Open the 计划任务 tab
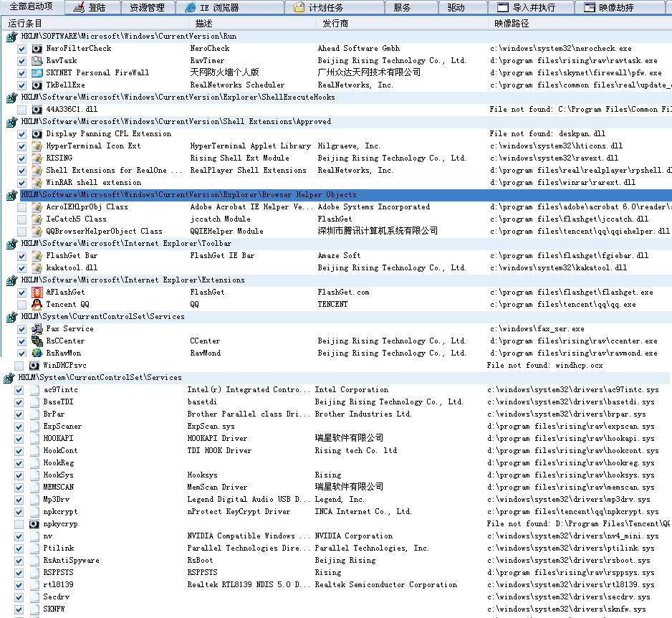 pos(335,8)
